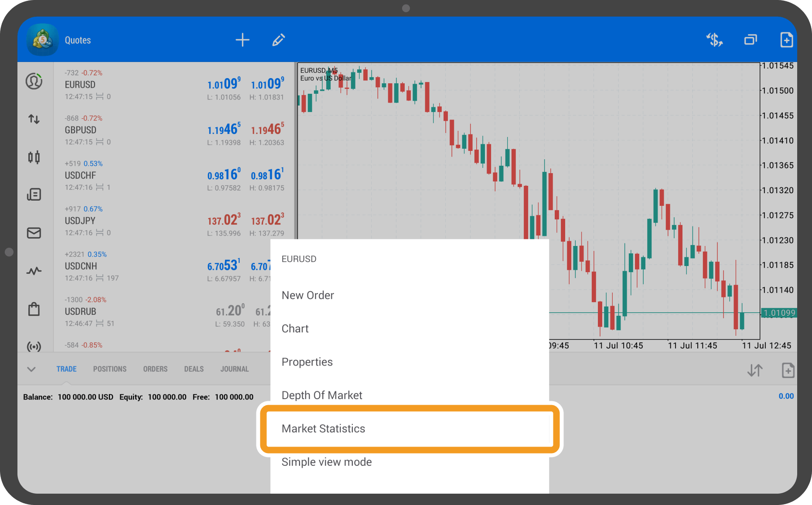The image size is (812, 505).
Task: Open the mailbox envelope sidebar icon
Action: point(34,233)
